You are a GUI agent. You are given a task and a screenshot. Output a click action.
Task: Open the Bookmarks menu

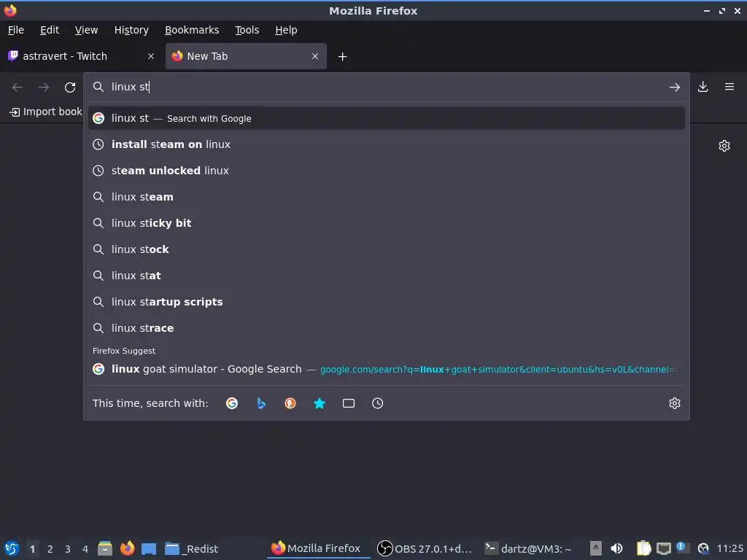pos(192,30)
